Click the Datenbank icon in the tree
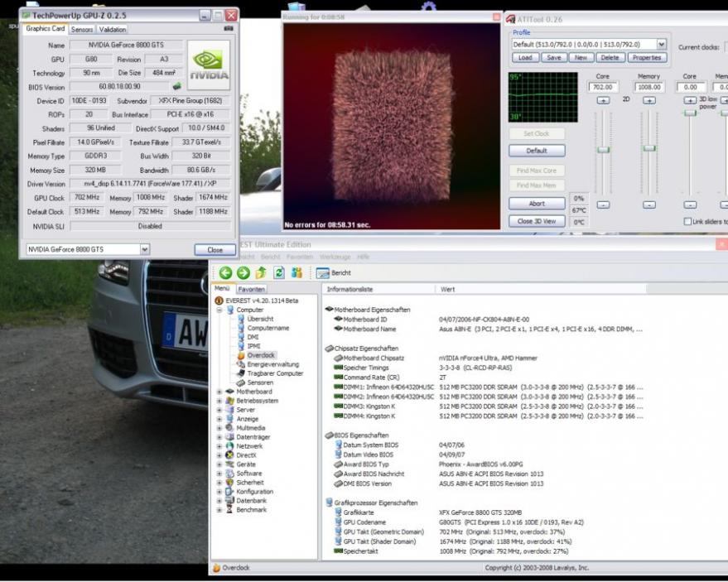The height and width of the screenshot is (582, 728). (229, 501)
